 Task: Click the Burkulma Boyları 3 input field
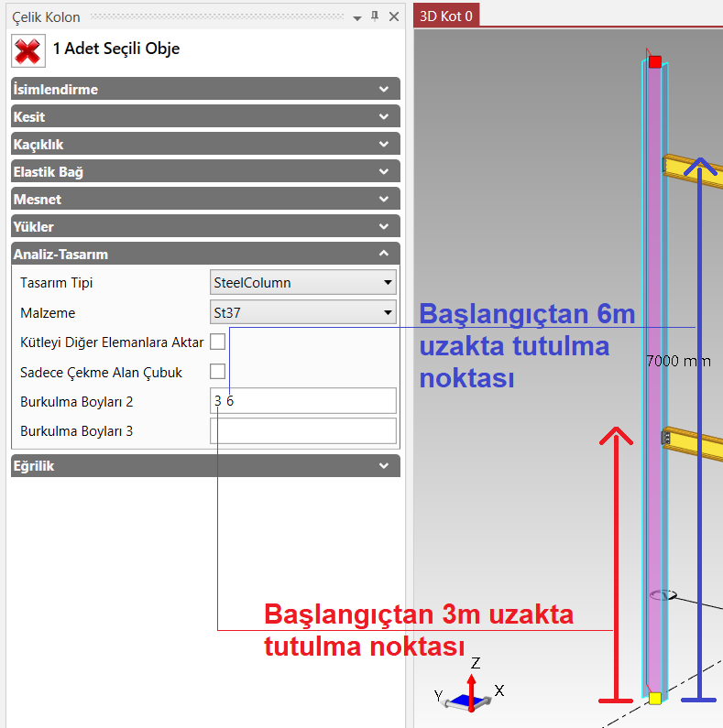(303, 430)
